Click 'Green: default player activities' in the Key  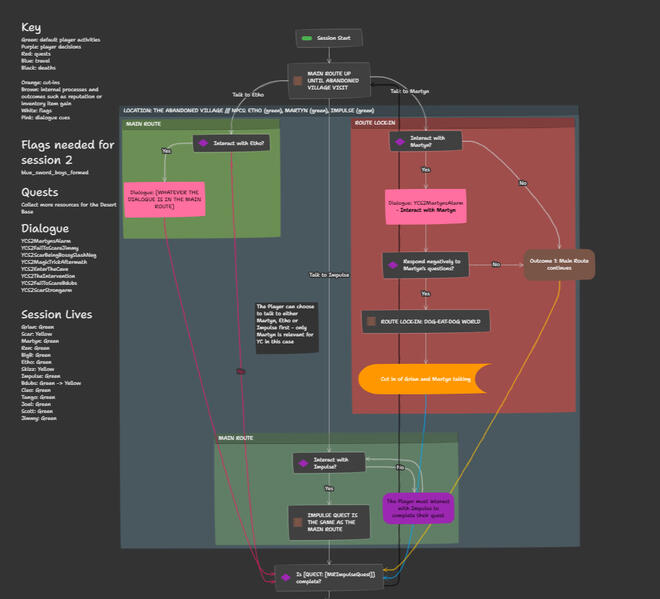click(61, 40)
